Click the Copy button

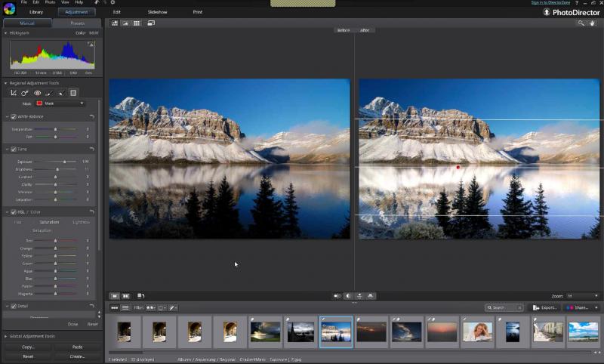(28, 347)
